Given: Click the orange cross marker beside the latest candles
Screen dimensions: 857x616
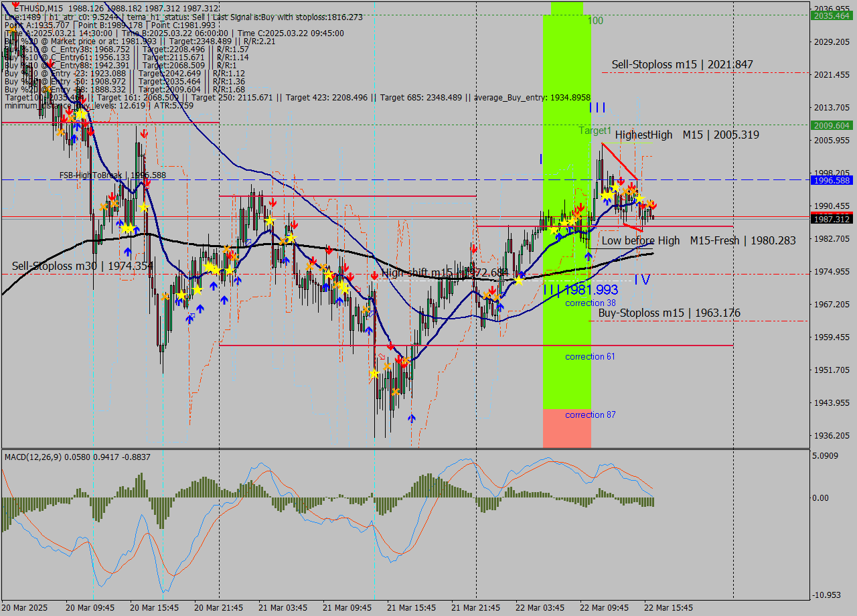Looking at the screenshot, I should pyautogui.click(x=649, y=203).
